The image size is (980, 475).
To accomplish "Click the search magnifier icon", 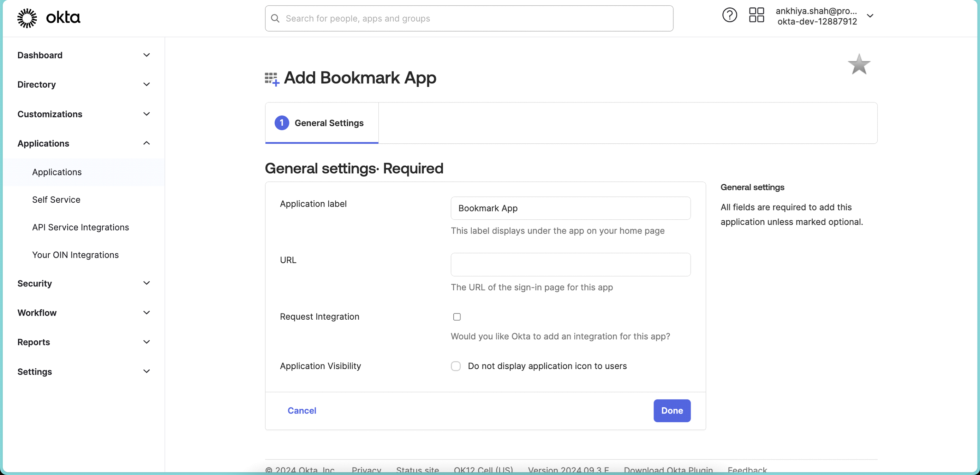I will click(x=275, y=18).
